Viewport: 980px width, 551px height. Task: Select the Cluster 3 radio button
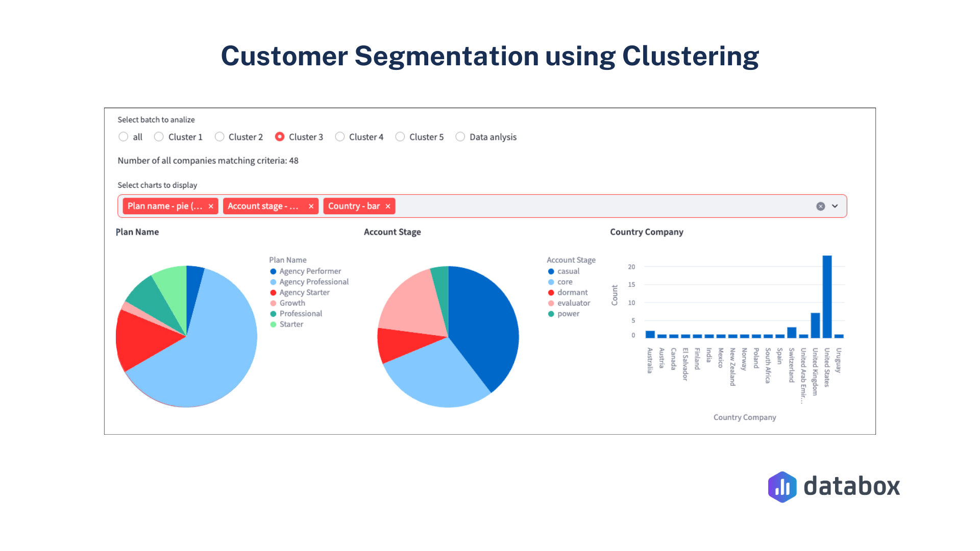[x=280, y=137]
